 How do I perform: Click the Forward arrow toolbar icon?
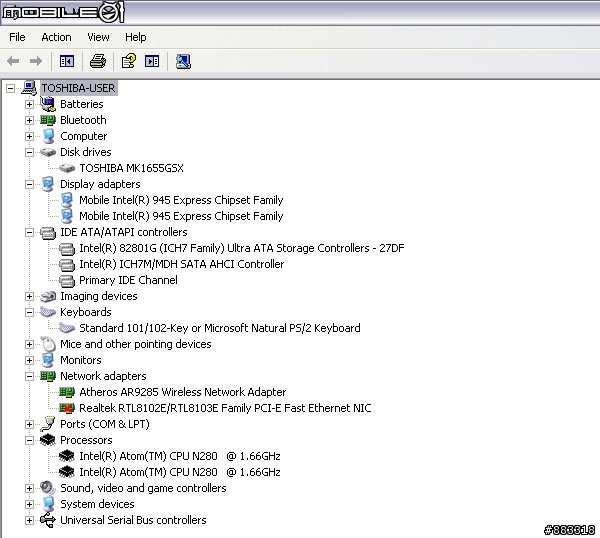click(36, 61)
